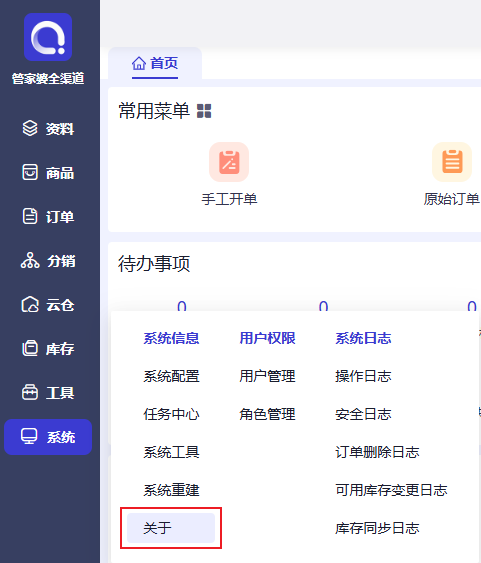Click the 管家婆全渠道 logo icon

(48, 37)
